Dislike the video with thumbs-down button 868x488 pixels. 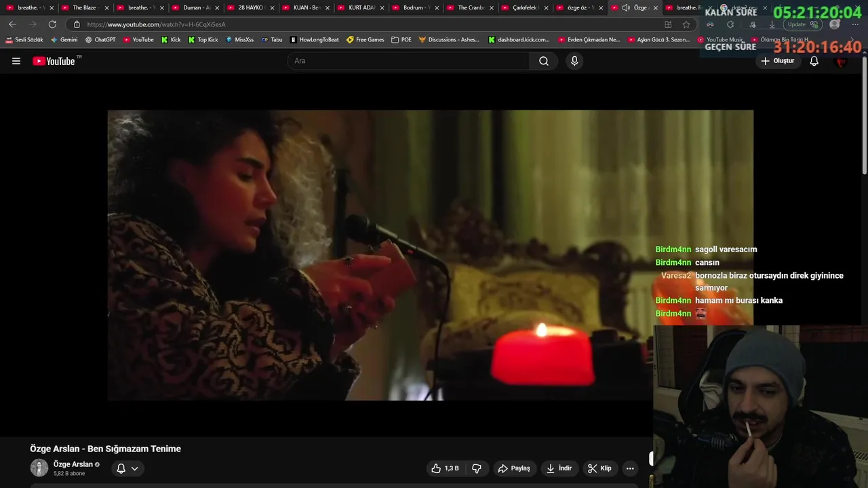coord(477,468)
